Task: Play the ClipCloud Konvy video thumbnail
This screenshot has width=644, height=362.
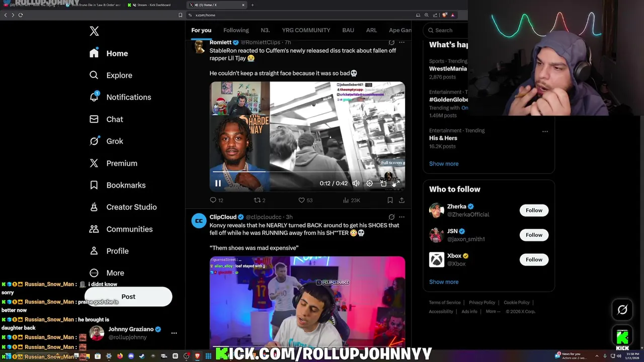Action: (x=307, y=302)
